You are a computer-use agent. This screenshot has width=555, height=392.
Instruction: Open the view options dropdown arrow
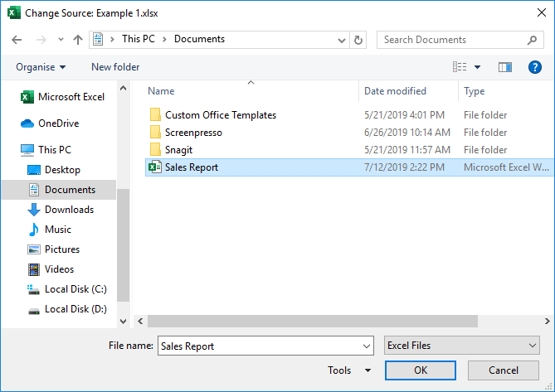point(477,67)
